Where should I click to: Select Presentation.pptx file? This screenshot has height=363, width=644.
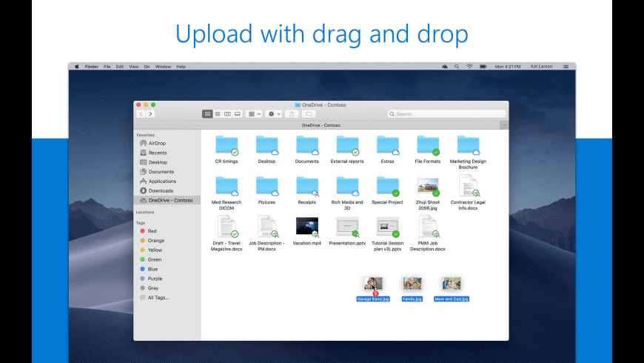(x=347, y=227)
